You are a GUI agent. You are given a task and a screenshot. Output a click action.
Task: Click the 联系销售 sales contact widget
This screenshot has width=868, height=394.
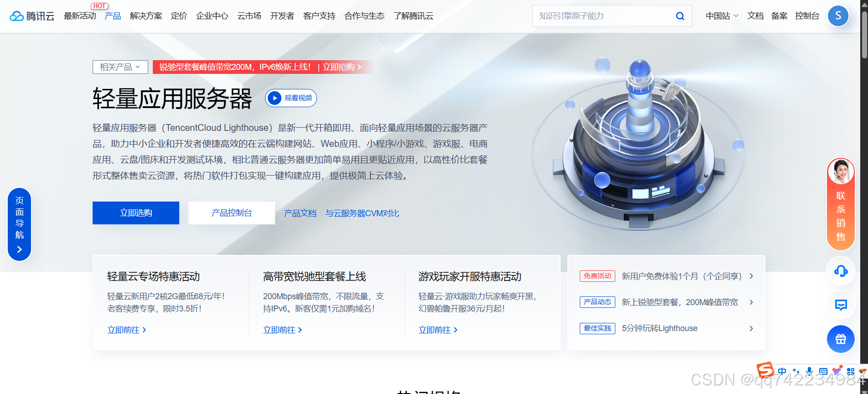841,204
